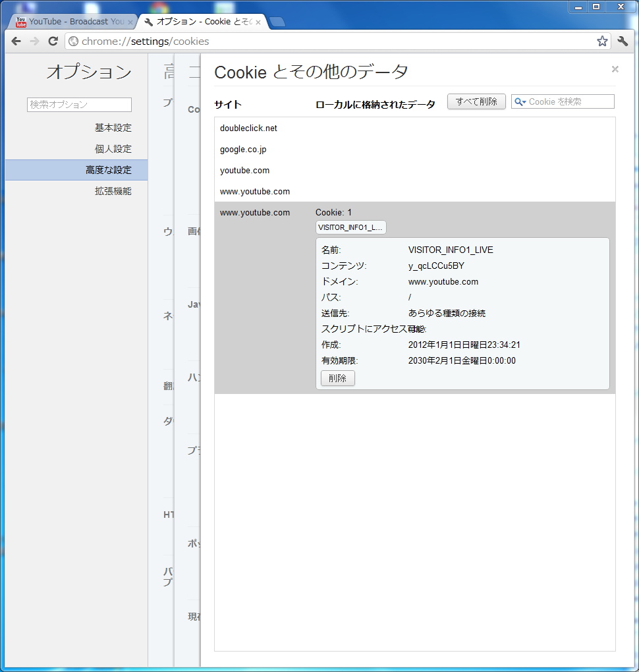639x672 pixels.
Task: Open 拡張機能 in the sidebar
Action: point(113,190)
